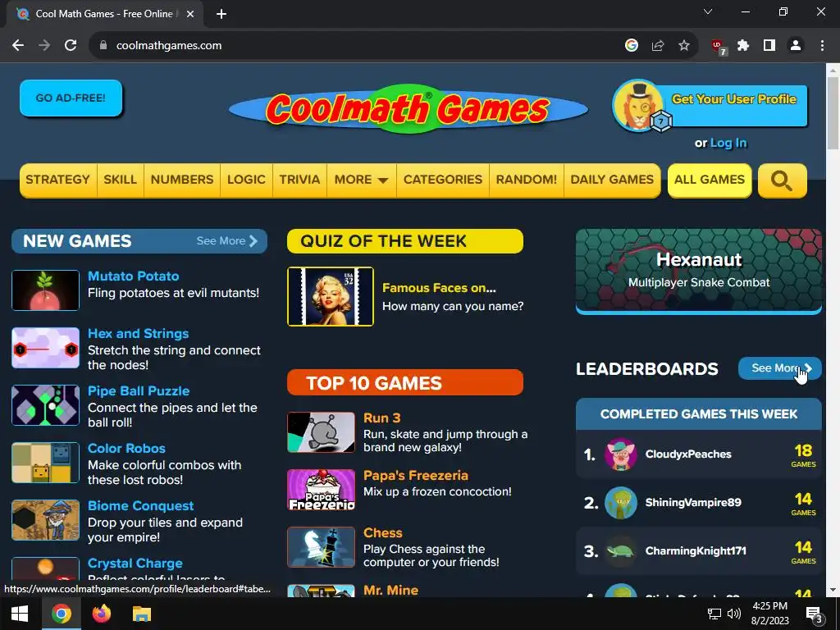Open the Hex and Strings game link

138,334
